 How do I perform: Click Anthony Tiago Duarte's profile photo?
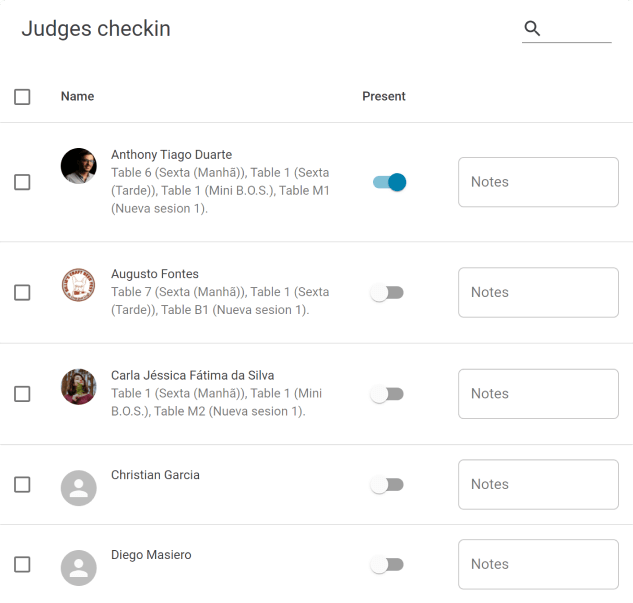tap(78, 166)
